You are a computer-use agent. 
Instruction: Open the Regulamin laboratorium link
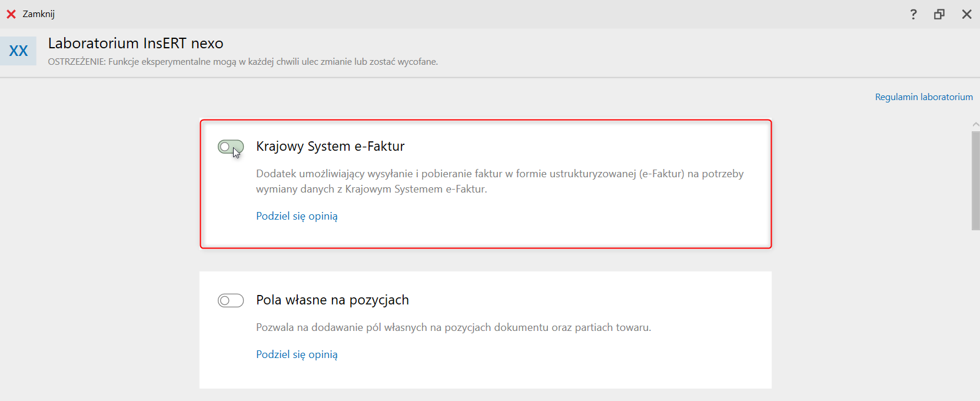coord(923,97)
